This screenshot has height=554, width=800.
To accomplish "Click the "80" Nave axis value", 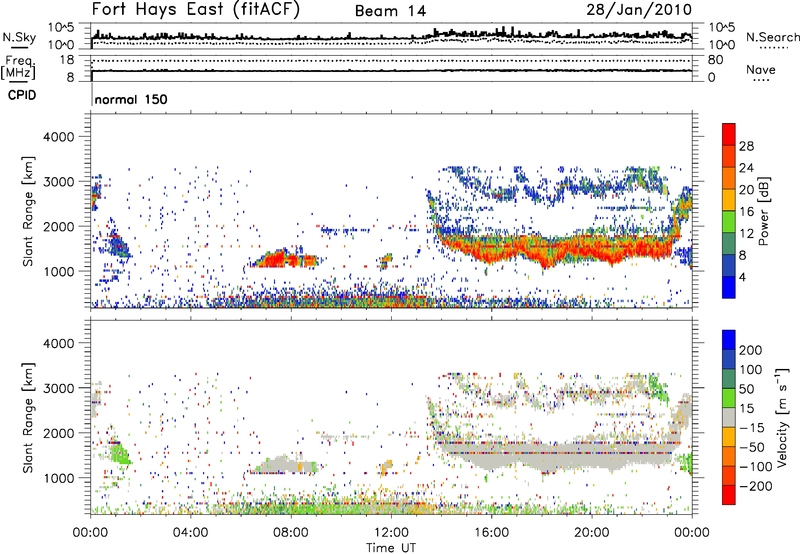I will [x=715, y=60].
